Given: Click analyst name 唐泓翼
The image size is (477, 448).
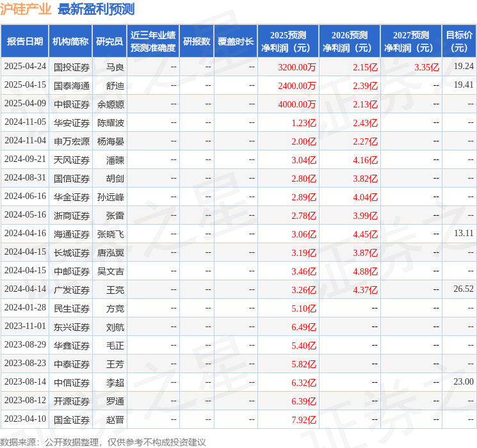Looking at the screenshot, I should click(111, 253).
